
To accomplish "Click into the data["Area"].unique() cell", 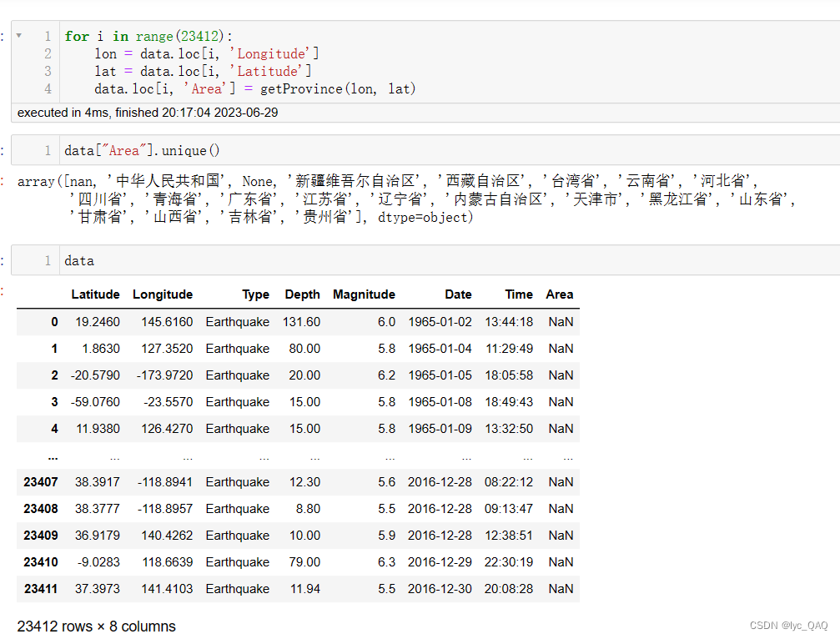I will (x=450, y=150).
